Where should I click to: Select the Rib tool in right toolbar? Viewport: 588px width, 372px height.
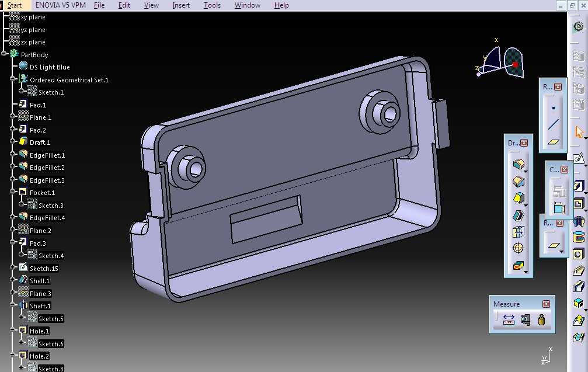click(x=579, y=270)
